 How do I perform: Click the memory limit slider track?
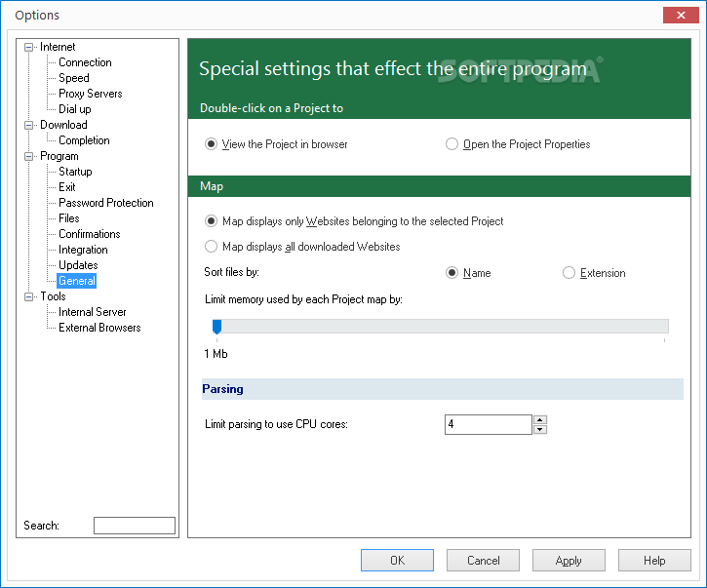[442, 326]
